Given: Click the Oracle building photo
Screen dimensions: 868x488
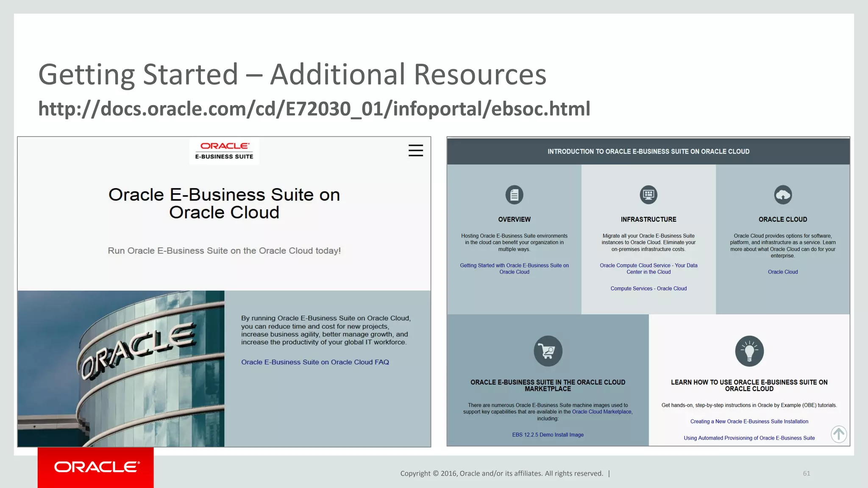Looking at the screenshot, I should click(x=121, y=369).
